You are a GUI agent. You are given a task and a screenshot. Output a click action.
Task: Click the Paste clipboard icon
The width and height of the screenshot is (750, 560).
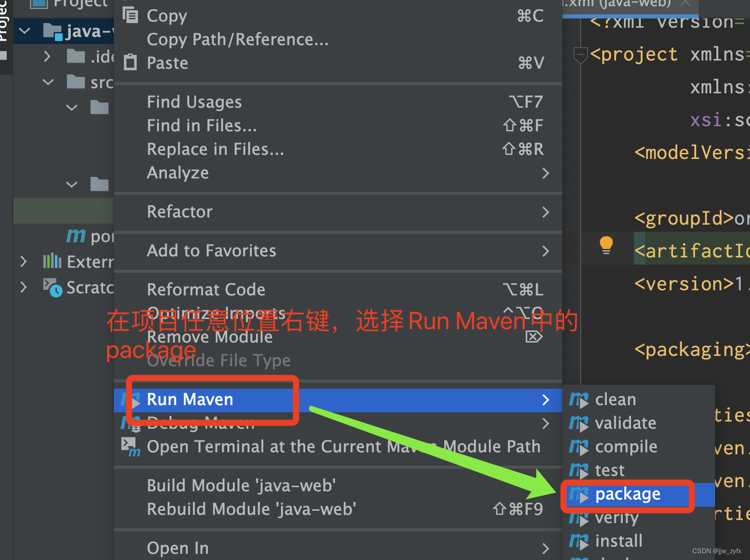pos(130,62)
